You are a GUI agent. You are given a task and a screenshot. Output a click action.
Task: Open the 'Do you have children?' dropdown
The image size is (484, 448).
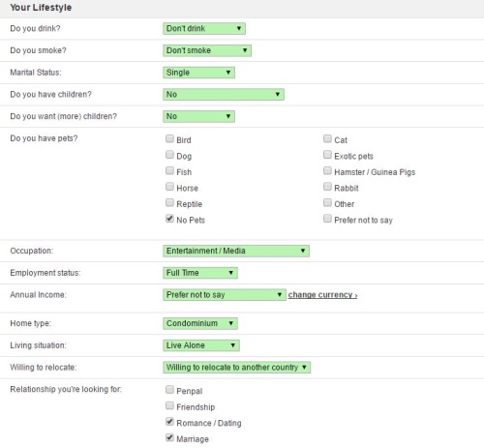coord(224,94)
